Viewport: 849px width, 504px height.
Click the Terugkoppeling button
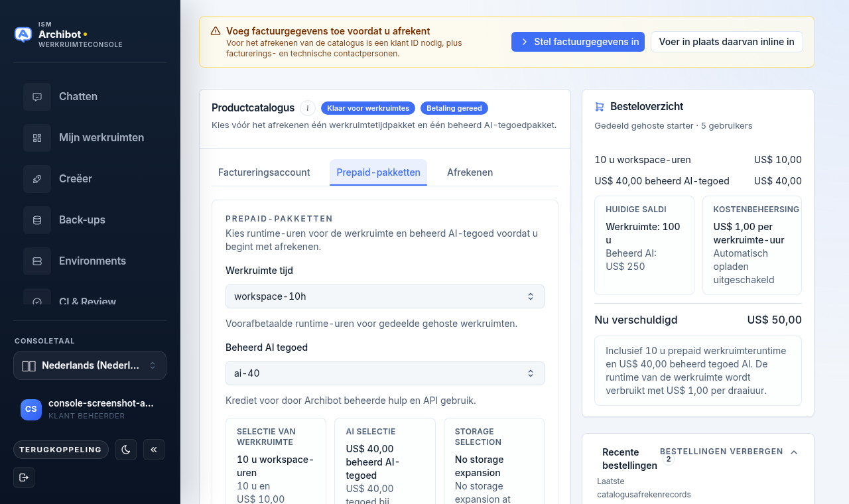[x=61, y=450]
